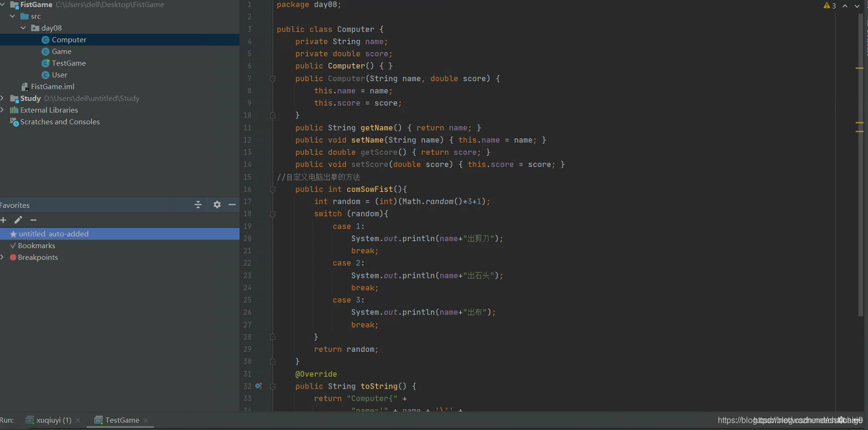This screenshot has width=868, height=430.
Task: Fold the Computer constructor at line 7
Action: pyautogui.click(x=273, y=79)
